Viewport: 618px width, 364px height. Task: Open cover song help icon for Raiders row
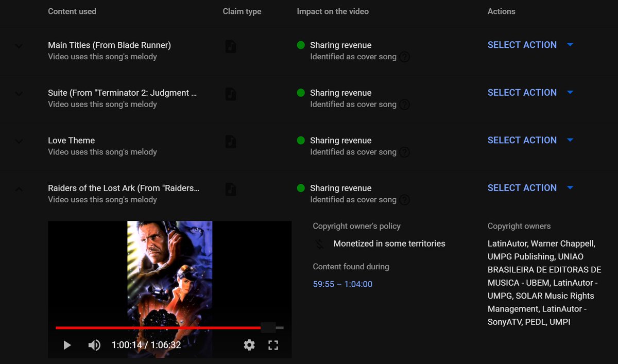[x=405, y=200]
